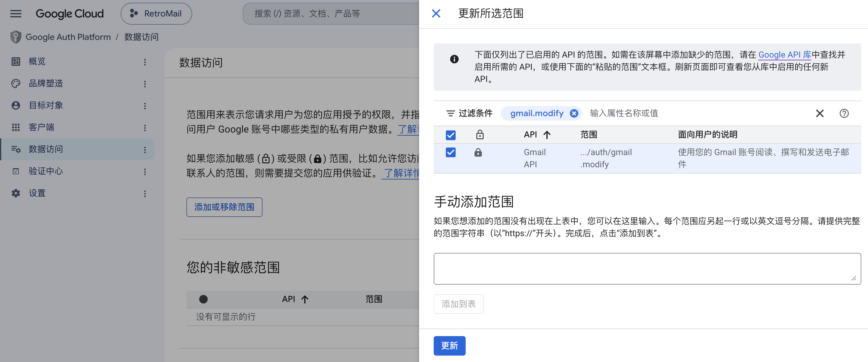Clear all filters with the X icon
The height and width of the screenshot is (362, 868).
pos(820,113)
